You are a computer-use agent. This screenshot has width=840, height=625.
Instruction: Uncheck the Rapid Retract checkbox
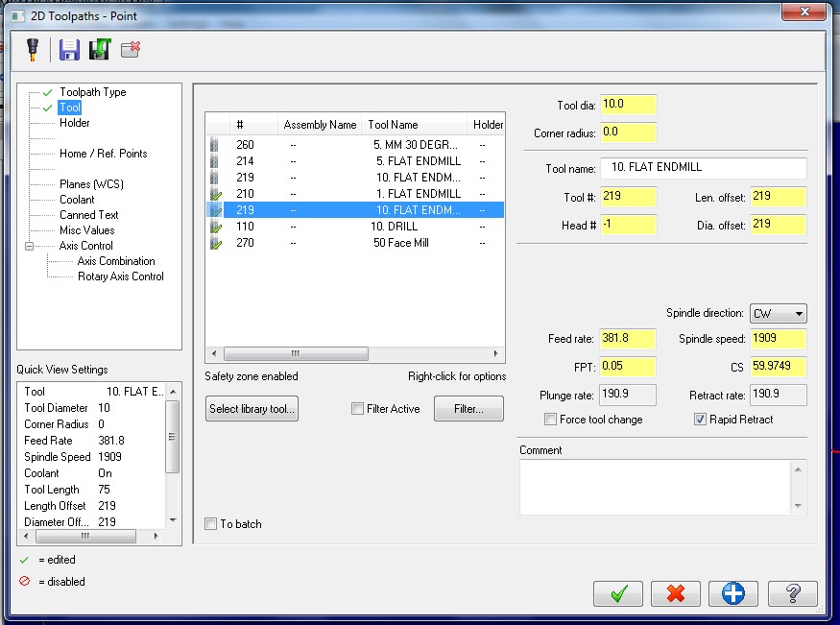700,420
